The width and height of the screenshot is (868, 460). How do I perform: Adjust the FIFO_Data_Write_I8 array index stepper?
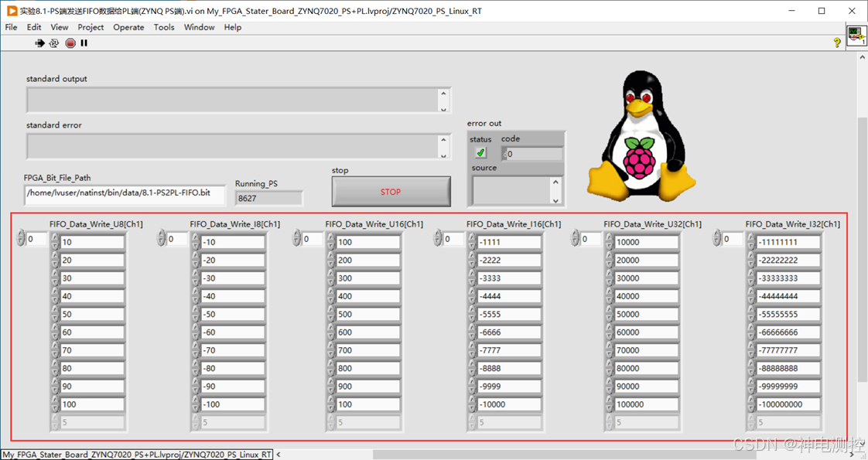click(x=161, y=238)
